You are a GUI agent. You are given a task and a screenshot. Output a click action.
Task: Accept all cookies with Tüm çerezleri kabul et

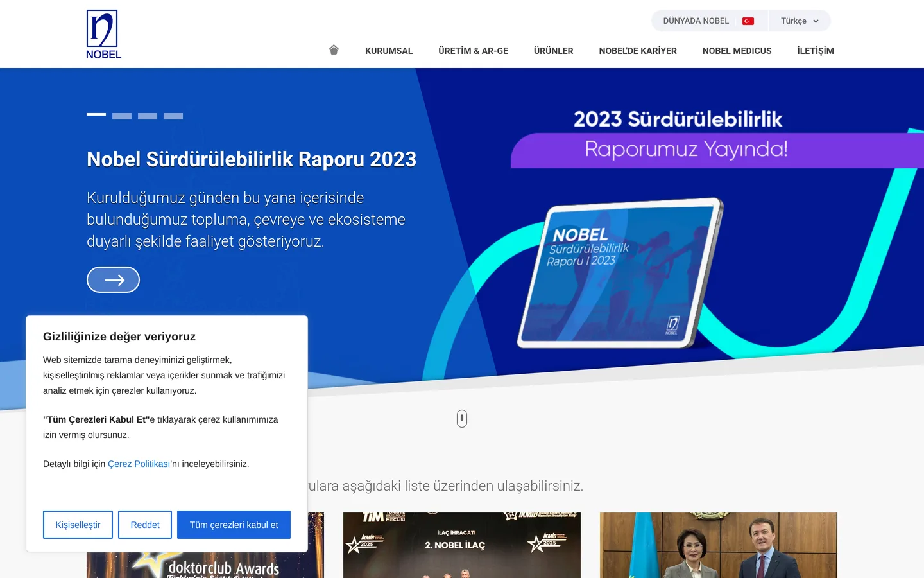(234, 525)
